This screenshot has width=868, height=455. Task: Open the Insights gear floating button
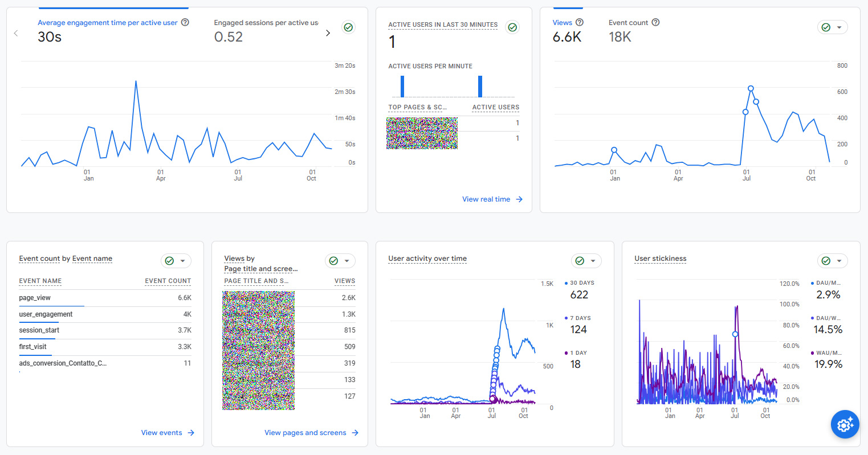845,424
